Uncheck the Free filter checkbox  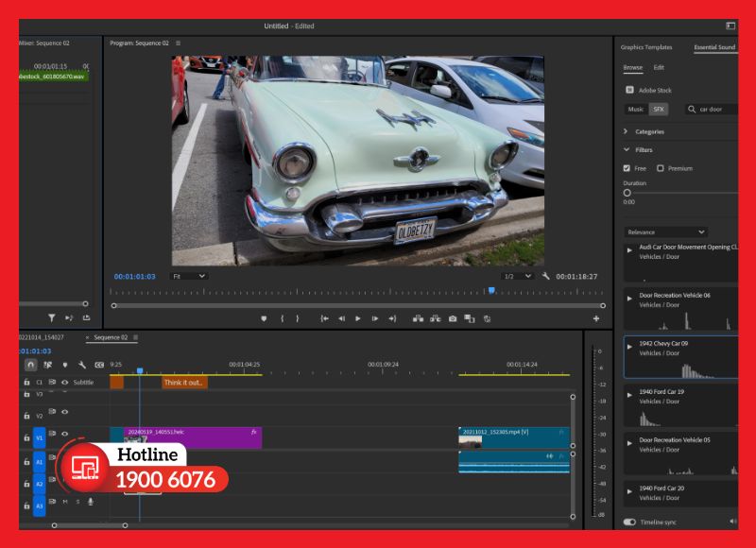[x=627, y=168]
